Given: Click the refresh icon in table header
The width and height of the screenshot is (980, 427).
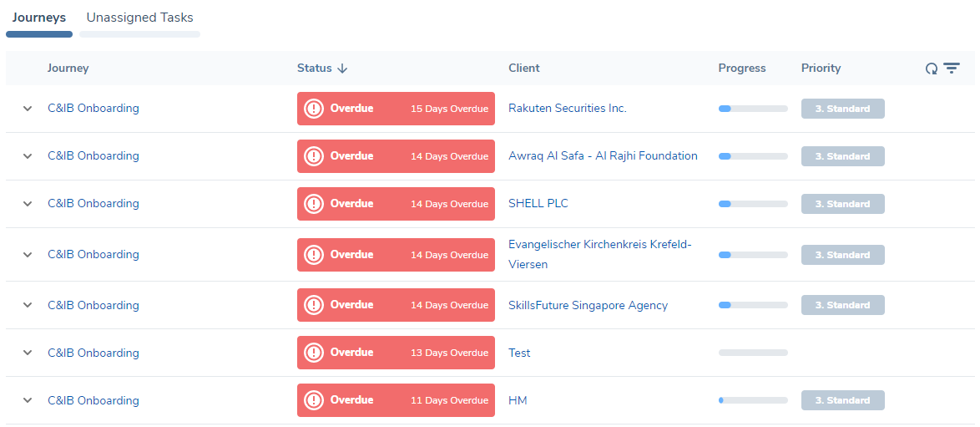Looking at the screenshot, I should 932,69.
